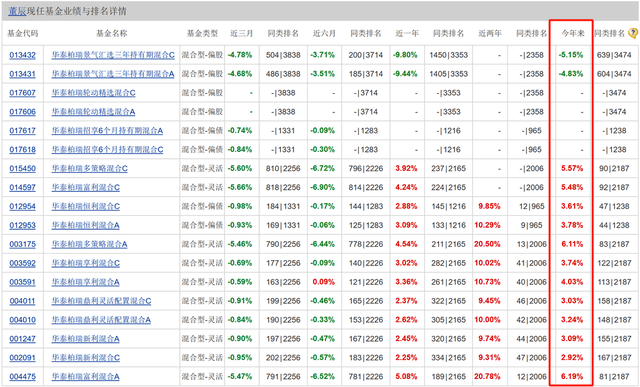The height and width of the screenshot is (387, 640).
Task: Open fund code 014597 link
Action: pyautogui.click(x=22, y=188)
